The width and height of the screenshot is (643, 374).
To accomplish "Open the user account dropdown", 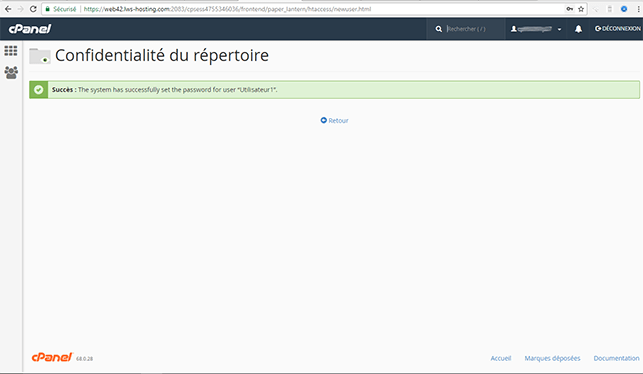I will pos(536,29).
